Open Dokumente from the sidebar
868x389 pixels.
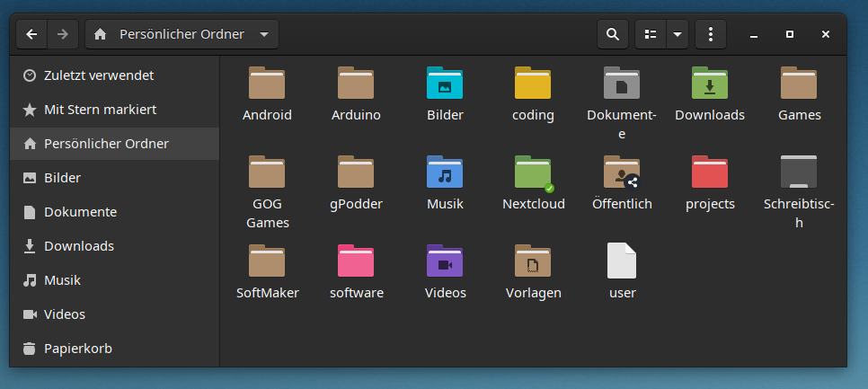[115, 212]
